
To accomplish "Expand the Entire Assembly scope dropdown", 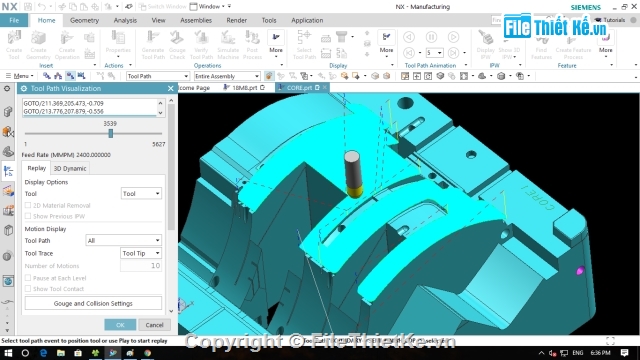I will click(x=227, y=76).
